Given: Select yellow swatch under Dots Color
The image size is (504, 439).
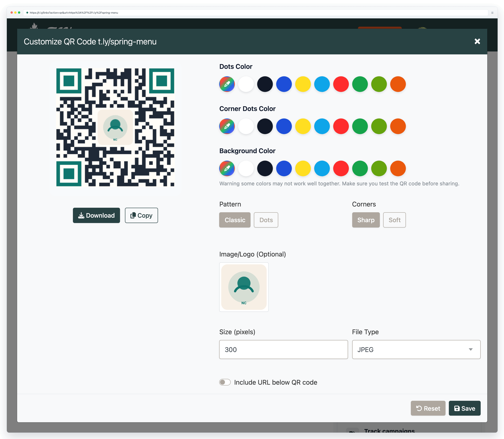Looking at the screenshot, I should [x=303, y=84].
